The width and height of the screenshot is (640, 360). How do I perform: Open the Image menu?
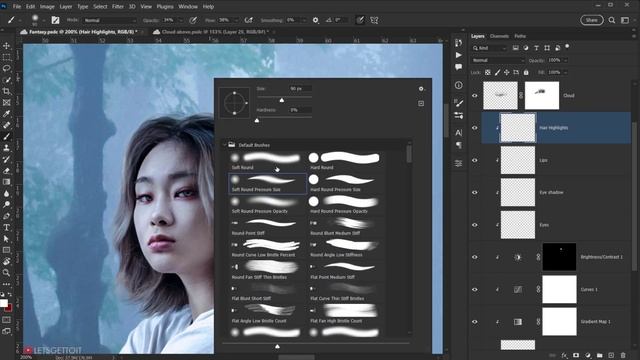47,7
